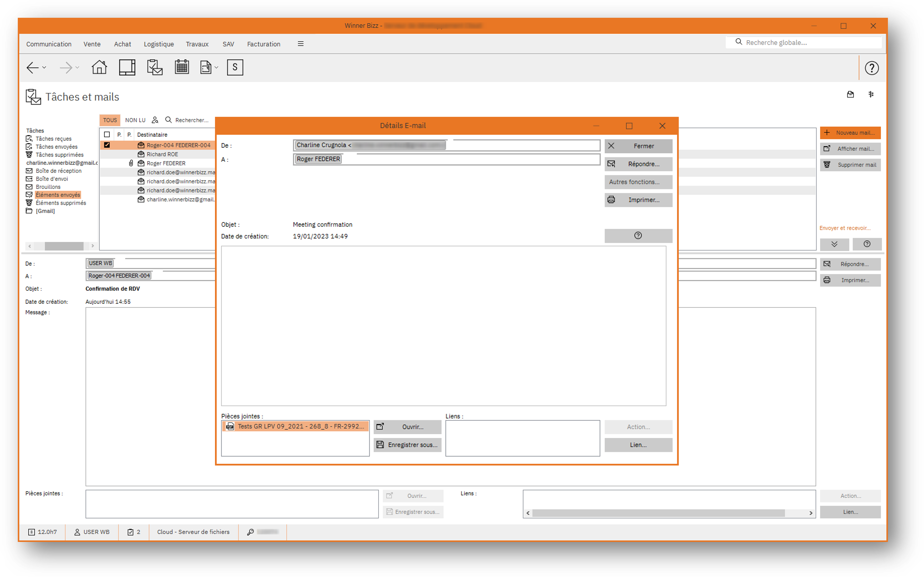Click the S shortcut icon in toolbar
This screenshot has height=578, width=924.
click(235, 67)
